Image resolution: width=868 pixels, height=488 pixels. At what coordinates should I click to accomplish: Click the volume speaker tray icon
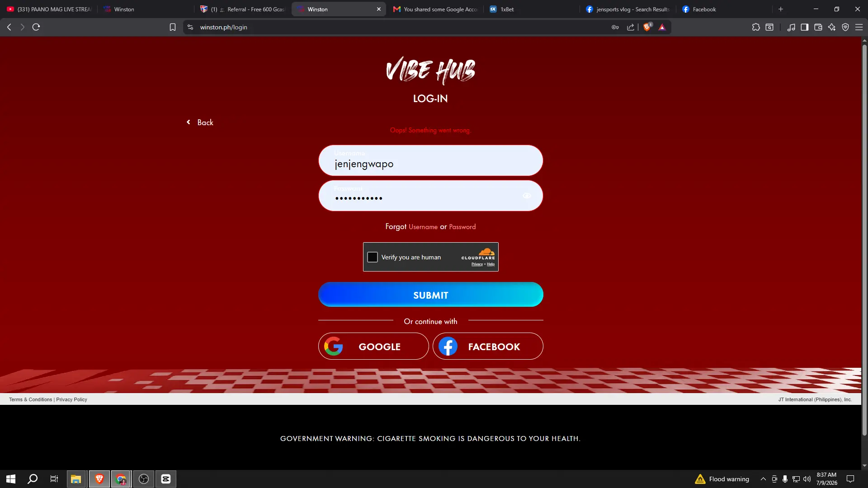click(x=807, y=479)
